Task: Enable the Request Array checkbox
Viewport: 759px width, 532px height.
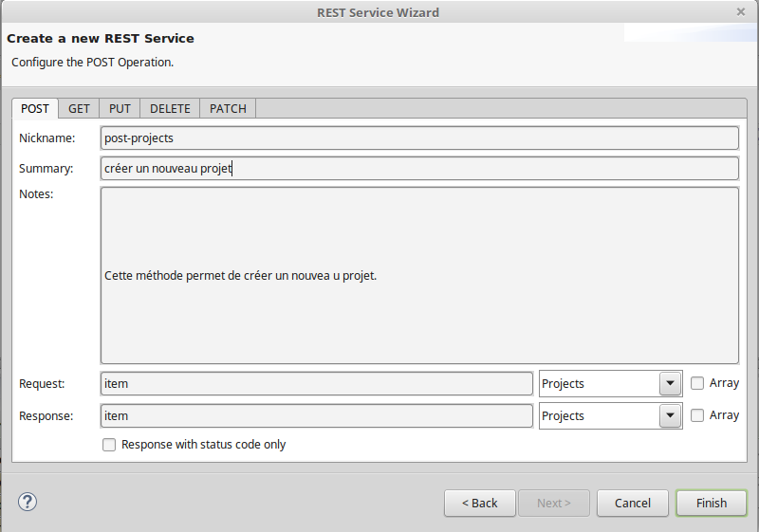Action: point(697,383)
